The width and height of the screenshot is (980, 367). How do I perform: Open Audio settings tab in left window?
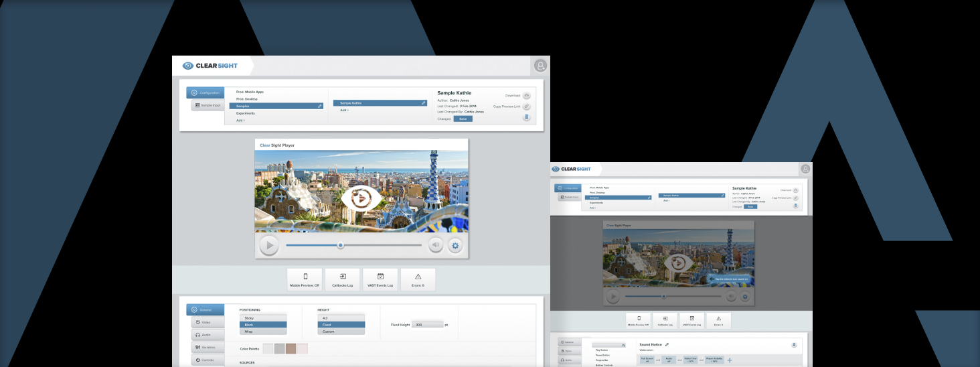208,335
